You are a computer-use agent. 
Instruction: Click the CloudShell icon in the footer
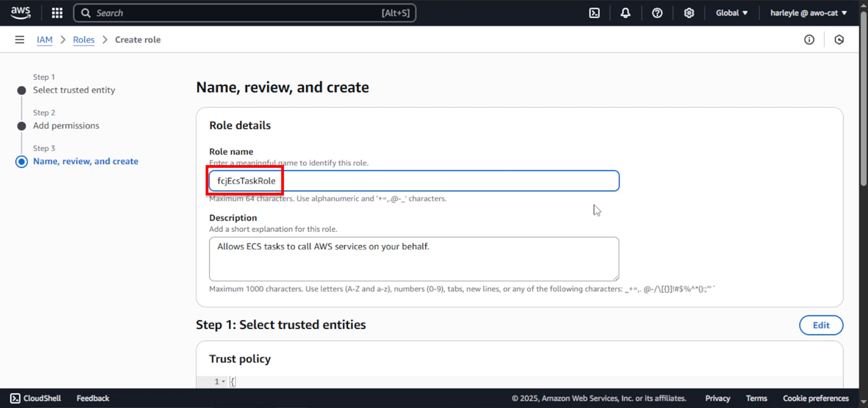pyautogui.click(x=15, y=398)
